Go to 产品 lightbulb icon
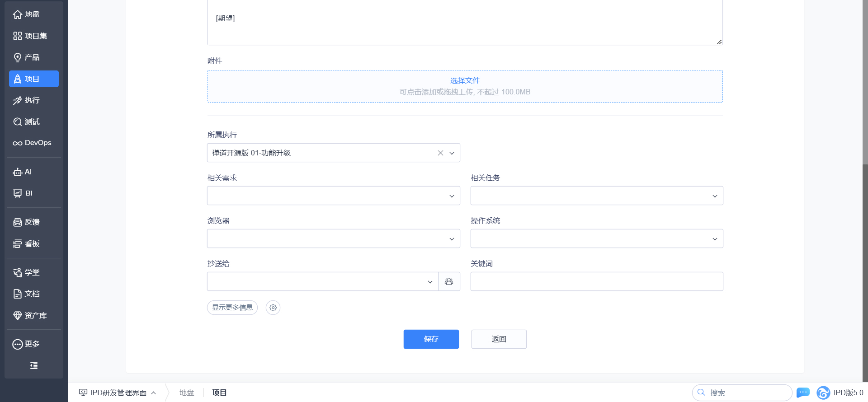Screen dimensions: 868x402 point(18,57)
